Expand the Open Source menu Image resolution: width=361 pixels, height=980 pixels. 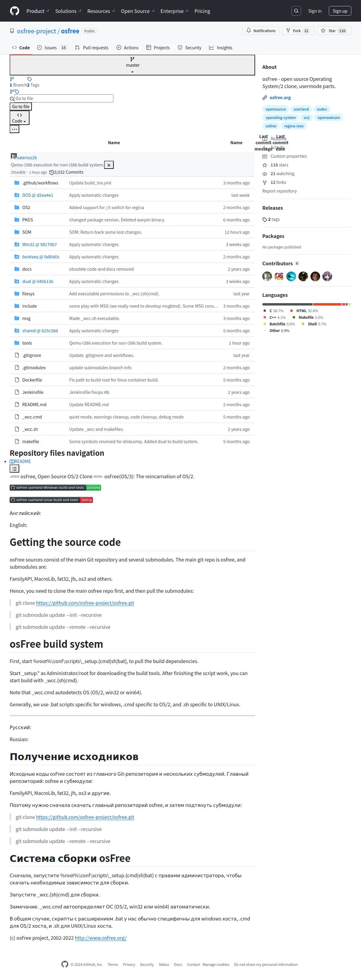coord(137,11)
